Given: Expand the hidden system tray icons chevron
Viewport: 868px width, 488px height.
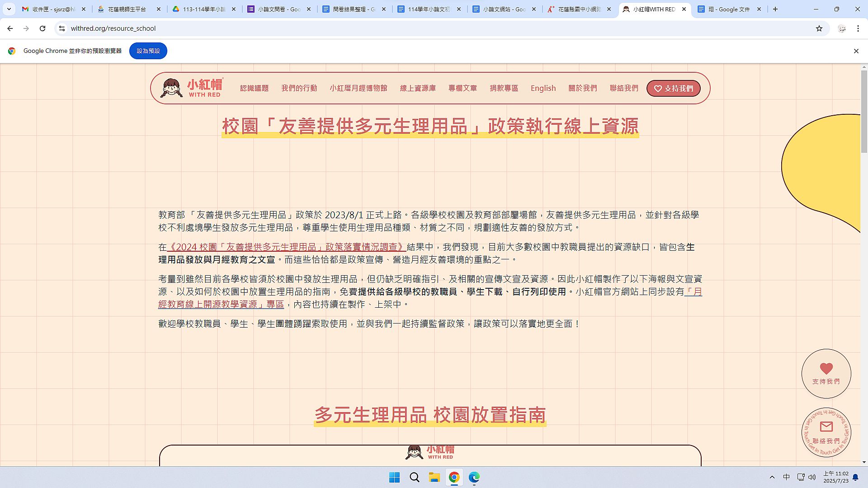Looking at the screenshot, I should point(772,477).
